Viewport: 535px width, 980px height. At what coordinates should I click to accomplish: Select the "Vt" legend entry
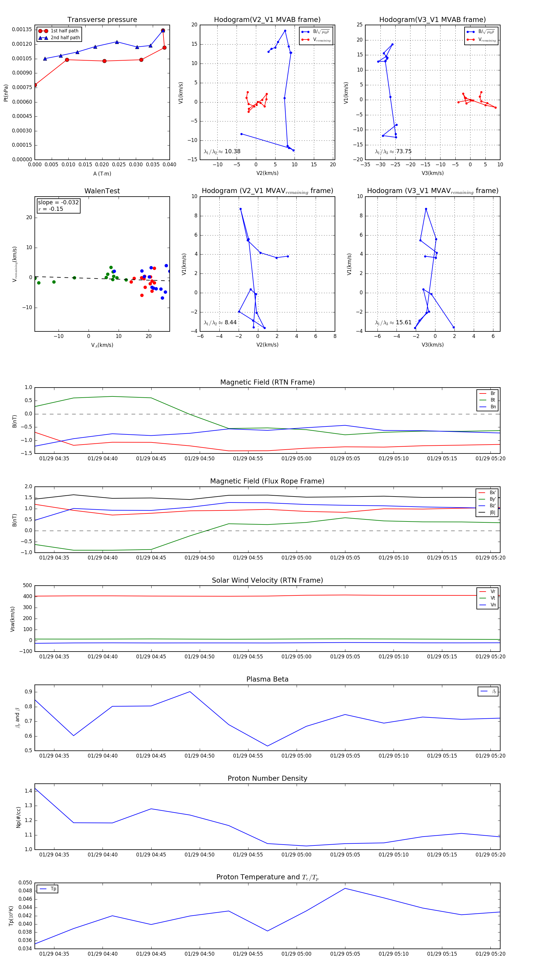click(x=487, y=598)
